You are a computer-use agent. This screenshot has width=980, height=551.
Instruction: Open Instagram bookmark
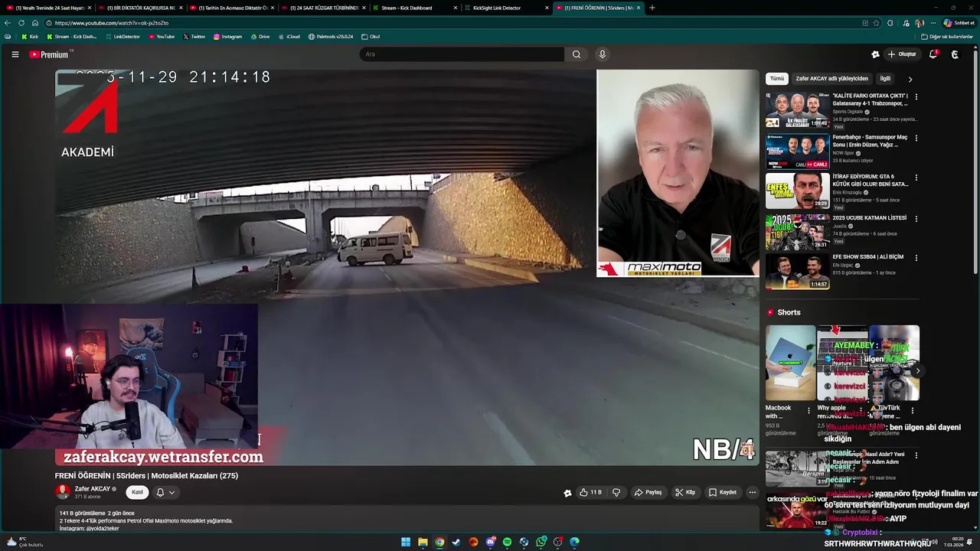click(227, 37)
